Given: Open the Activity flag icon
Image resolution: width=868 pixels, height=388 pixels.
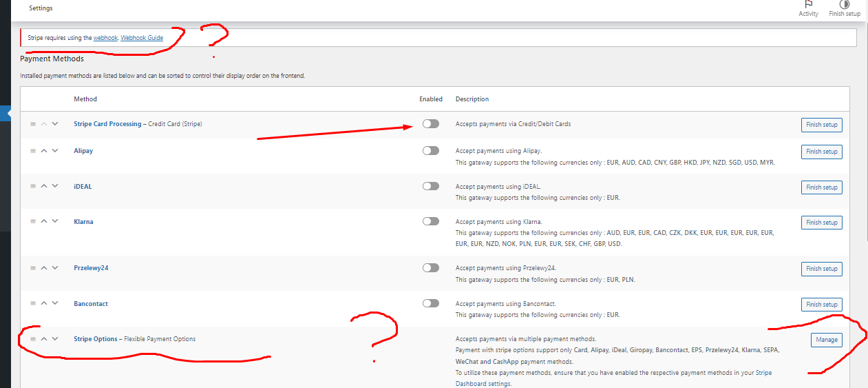Looking at the screenshot, I should (808, 5).
